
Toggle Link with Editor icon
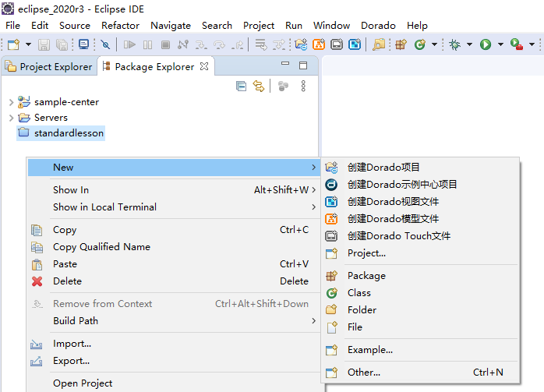click(x=259, y=86)
